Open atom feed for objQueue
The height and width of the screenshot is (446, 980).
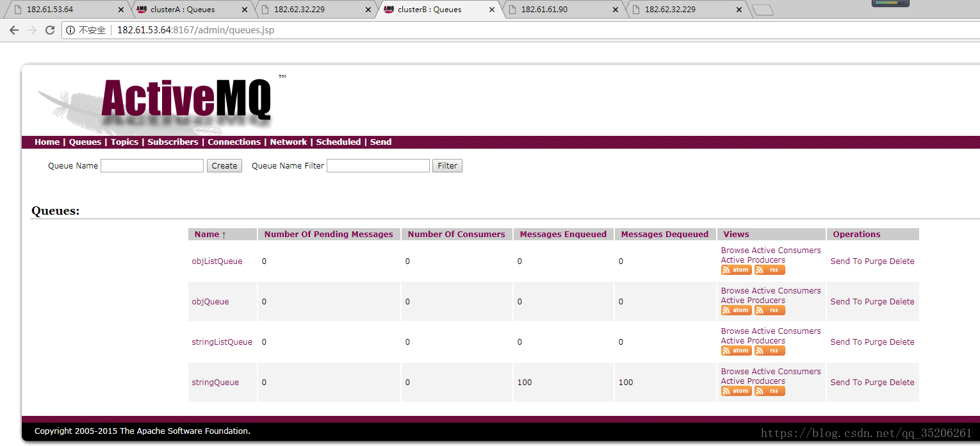(x=736, y=310)
